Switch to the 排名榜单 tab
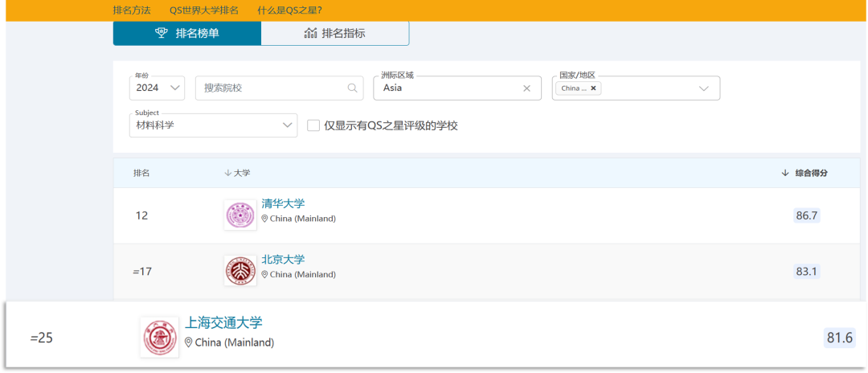Screen dimensions: 868x373 [187, 33]
